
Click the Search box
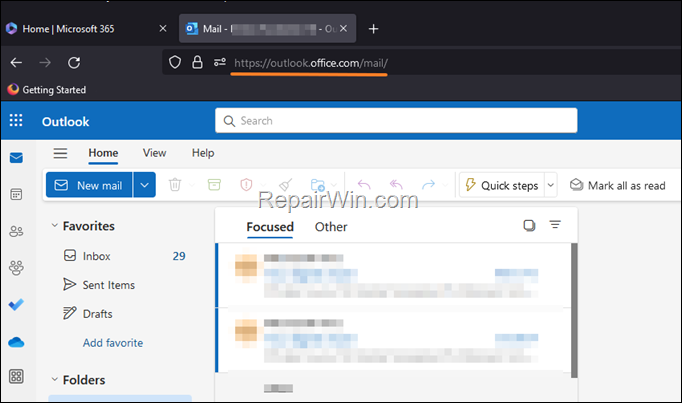click(x=396, y=120)
